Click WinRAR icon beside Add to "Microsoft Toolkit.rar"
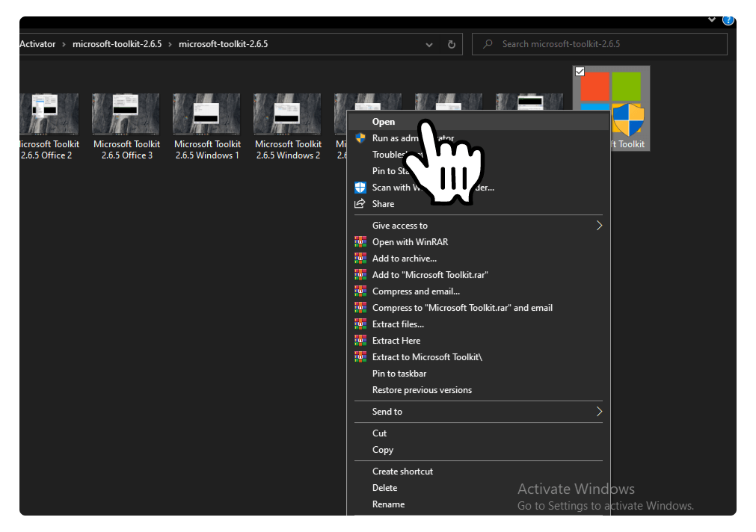 (x=360, y=275)
